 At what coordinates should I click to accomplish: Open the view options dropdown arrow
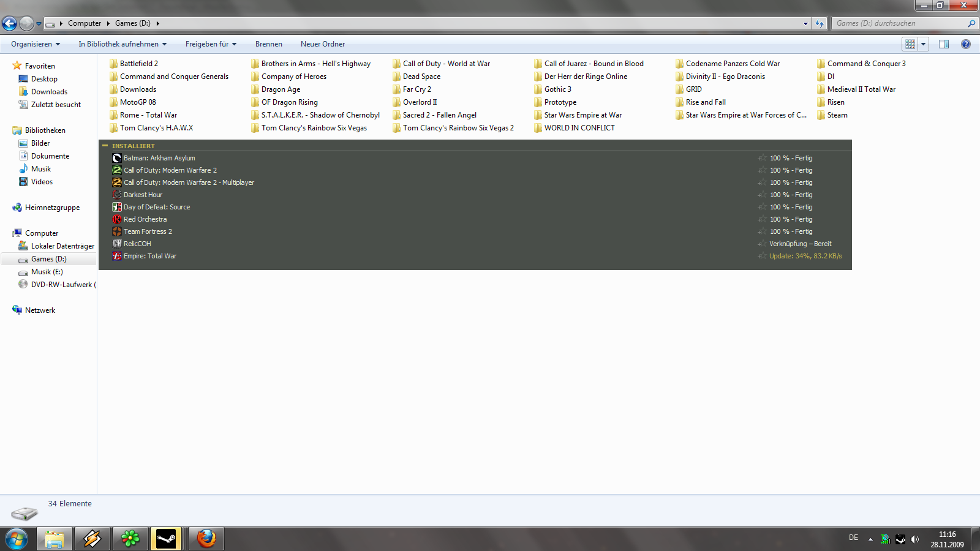click(x=923, y=44)
